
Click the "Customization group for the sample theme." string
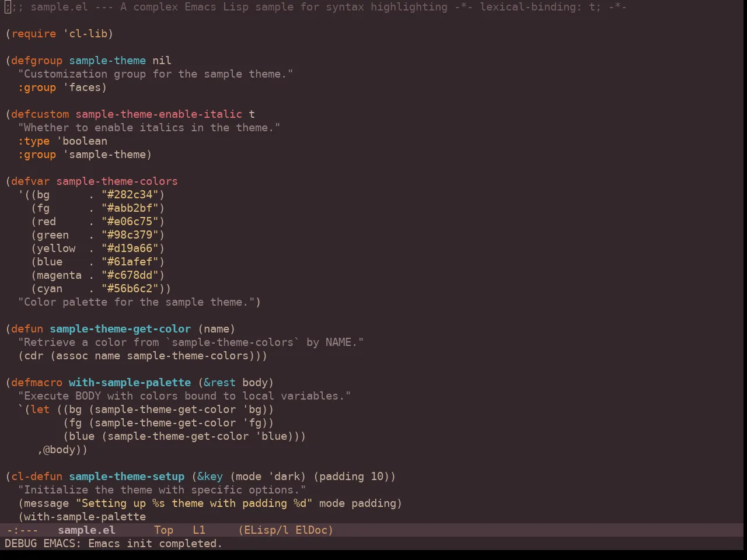pyautogui.click(x=156, y=74)
